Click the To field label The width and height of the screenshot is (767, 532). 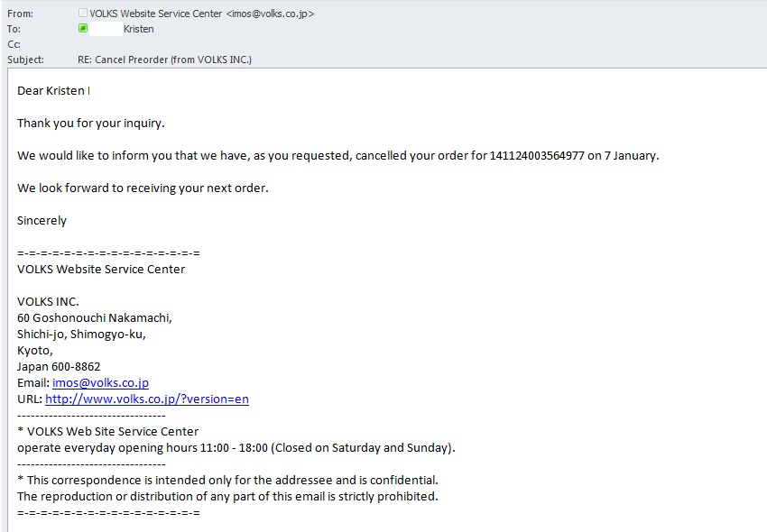click(14, 29)
